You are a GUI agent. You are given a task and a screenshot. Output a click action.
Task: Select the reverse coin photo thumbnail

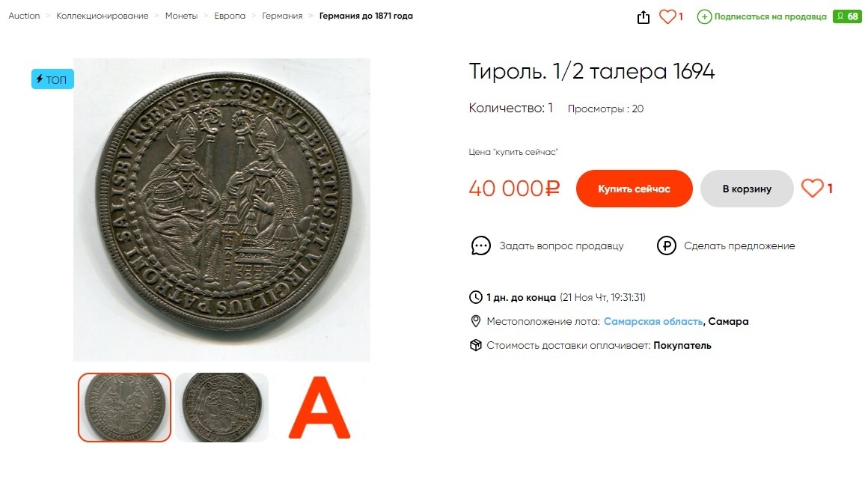click(x=221, y=406)
